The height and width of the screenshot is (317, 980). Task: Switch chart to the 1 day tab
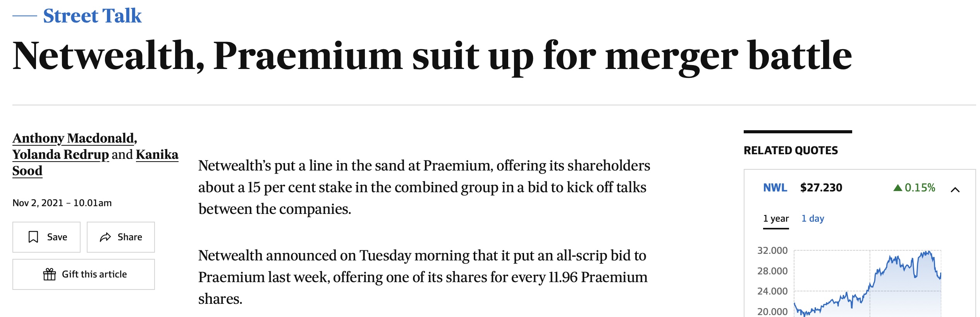click(813, 219)
